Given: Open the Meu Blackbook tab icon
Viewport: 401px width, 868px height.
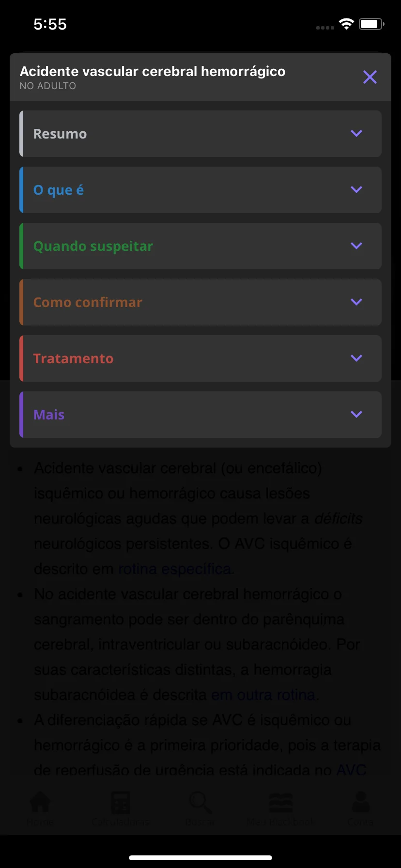Looking at the screenshot, I should tap(281, 802).
